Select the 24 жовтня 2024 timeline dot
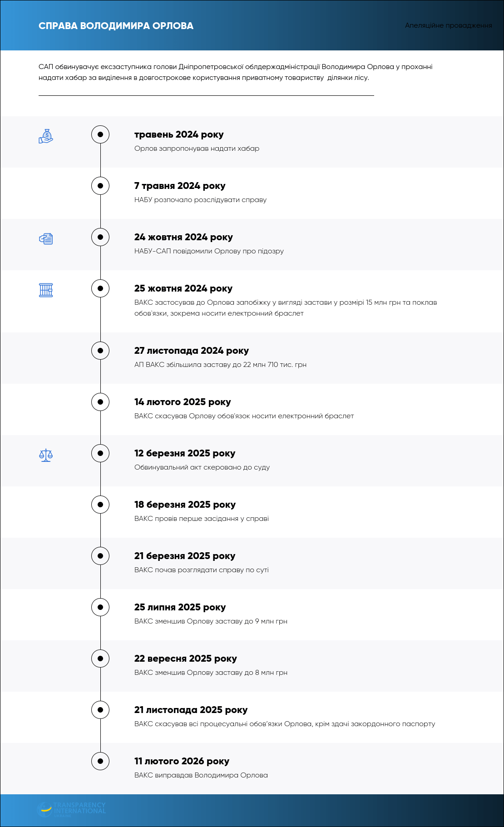 [100, 237]
